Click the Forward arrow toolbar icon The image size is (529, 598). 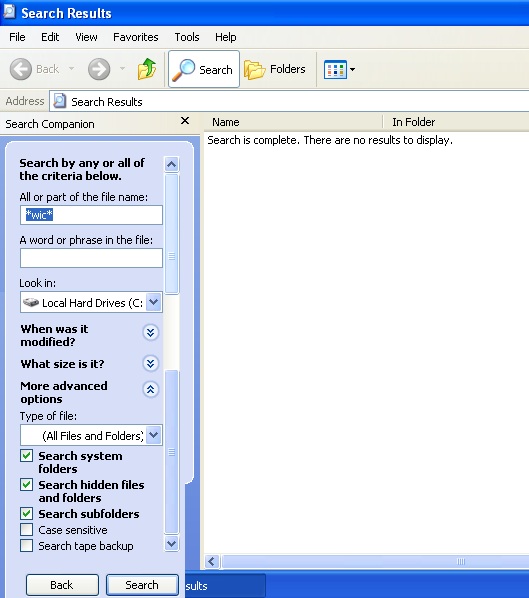click(x=99, y=69)
